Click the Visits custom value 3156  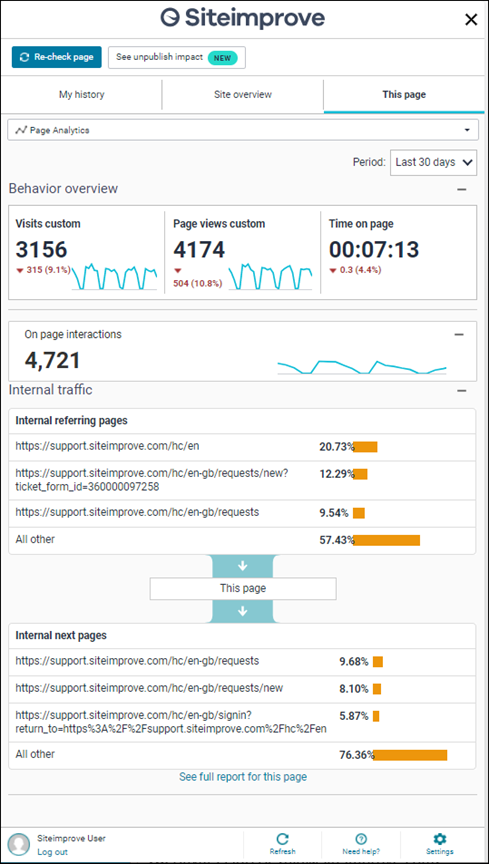(41, 250)
